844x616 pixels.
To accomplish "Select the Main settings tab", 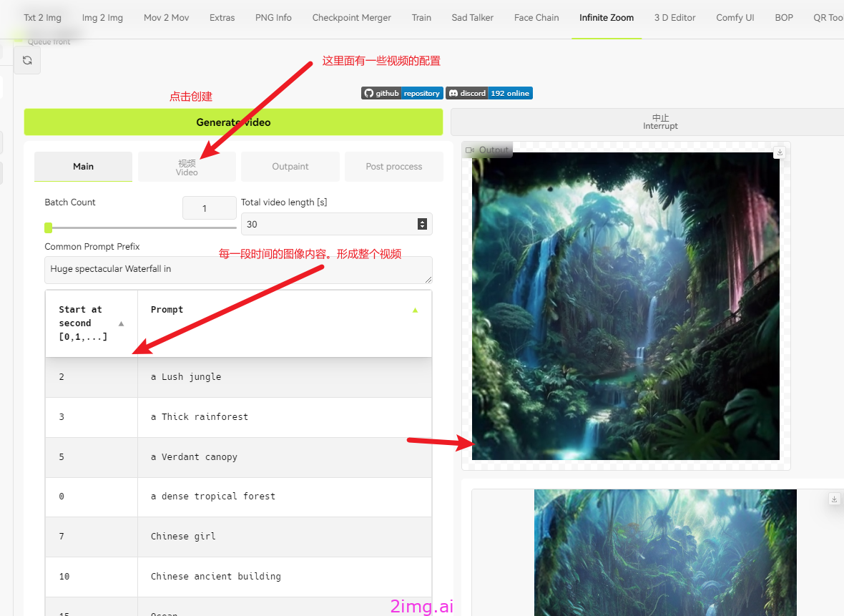I will pos(84,167).
